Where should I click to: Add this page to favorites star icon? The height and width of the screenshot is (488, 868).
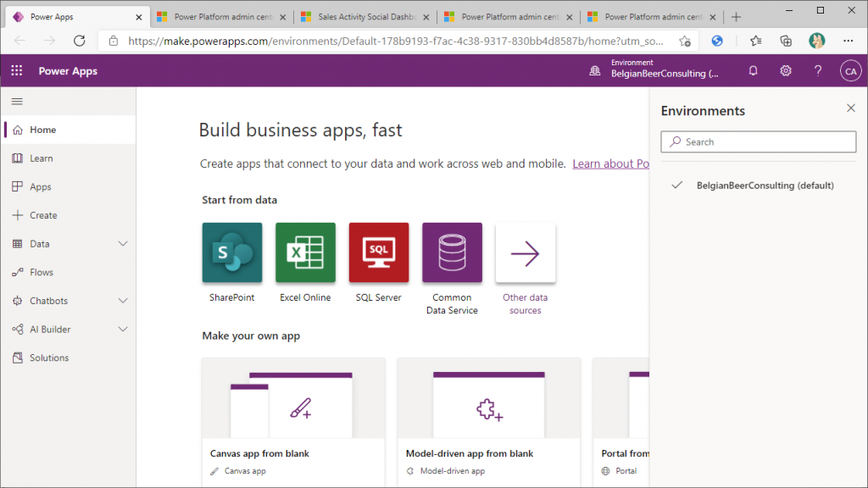tap(685, 41)
